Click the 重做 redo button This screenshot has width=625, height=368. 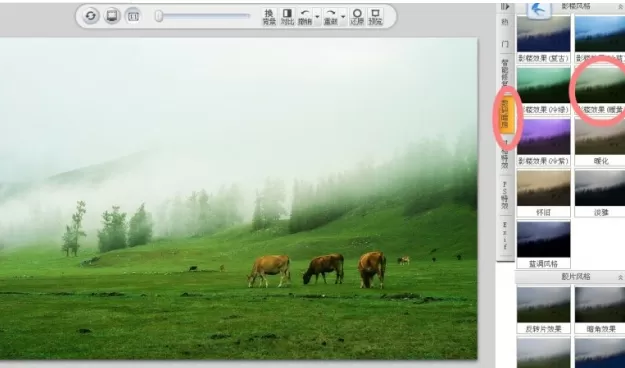pyautogui.click(x=330, y=18)
